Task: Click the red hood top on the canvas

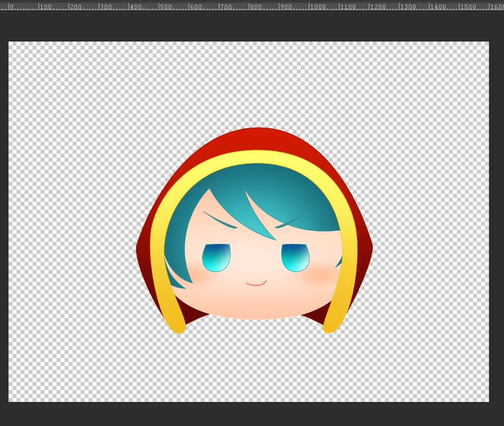Action: pyautogui.click(x=257, y=140)
